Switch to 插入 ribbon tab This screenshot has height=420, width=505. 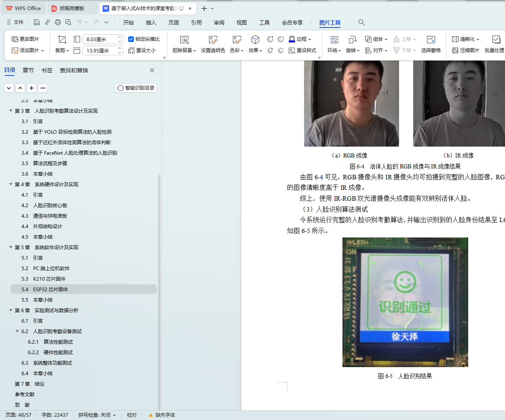[x=151, y=23]
